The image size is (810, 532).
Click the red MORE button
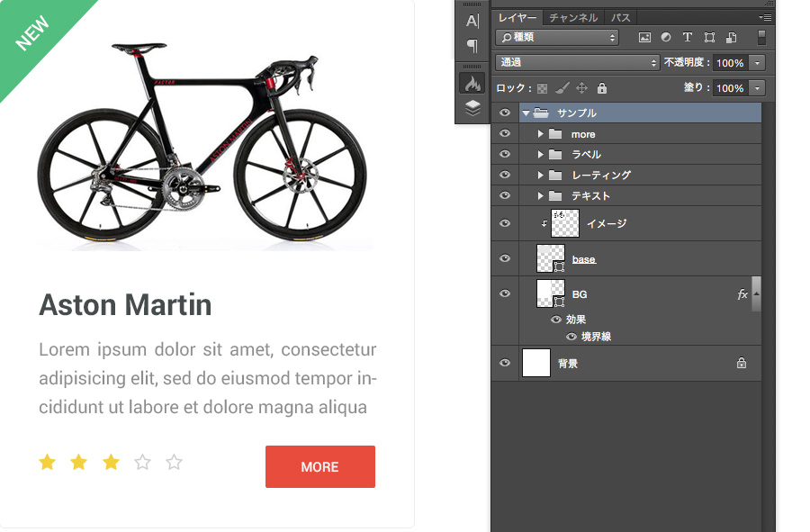click(320, 466)
